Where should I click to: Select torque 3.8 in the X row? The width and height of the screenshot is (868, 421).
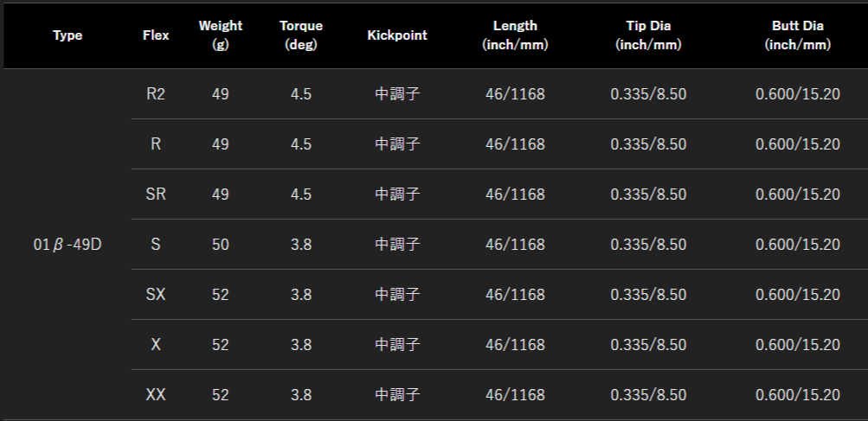(301, 345)
